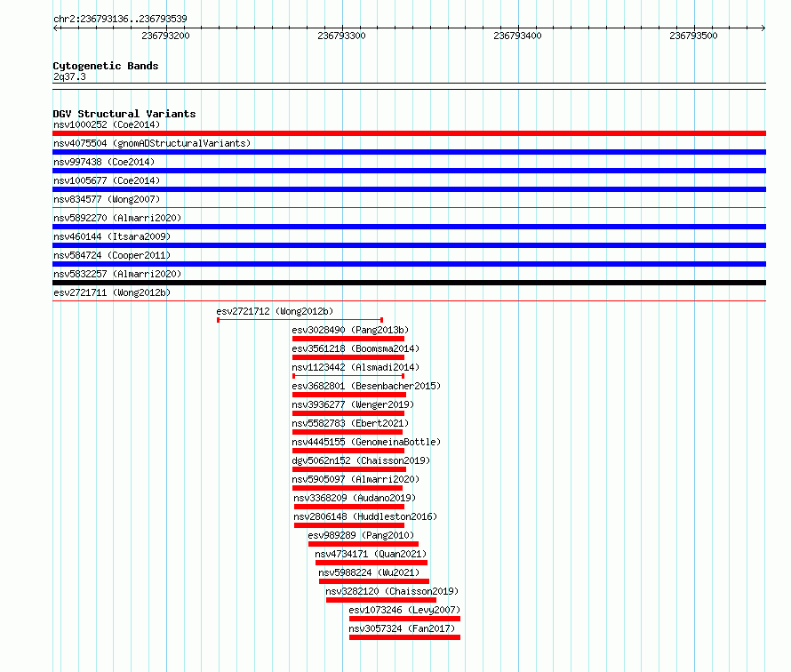Click ruler position 236793300
The height and width of the screenshot is (672, 791).
tap(341, 36)
